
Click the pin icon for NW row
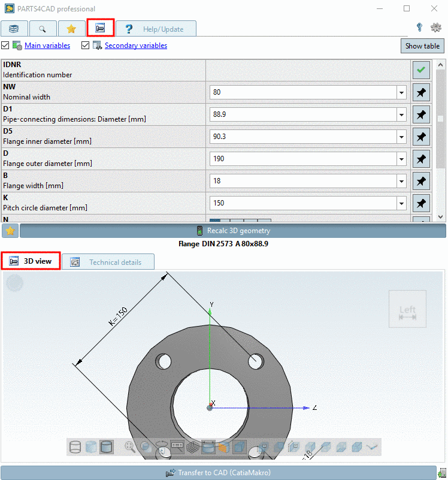tap(421, 92)
